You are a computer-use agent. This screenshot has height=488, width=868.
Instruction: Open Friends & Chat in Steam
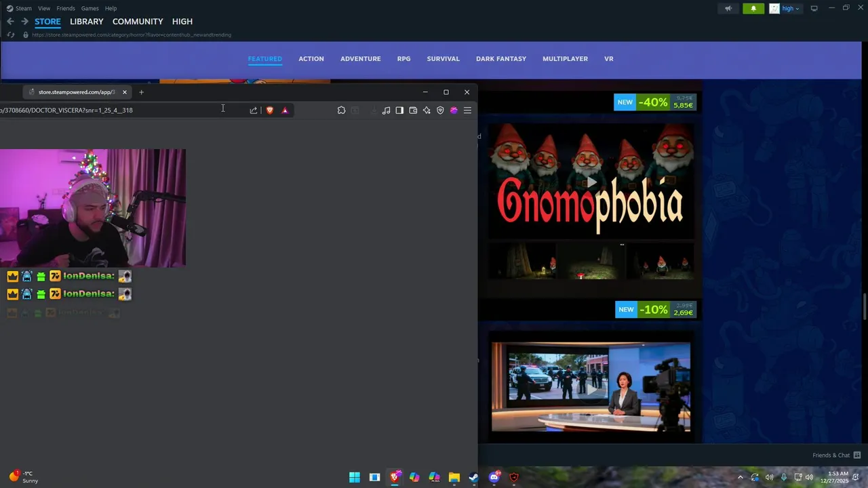click(837, 455)
